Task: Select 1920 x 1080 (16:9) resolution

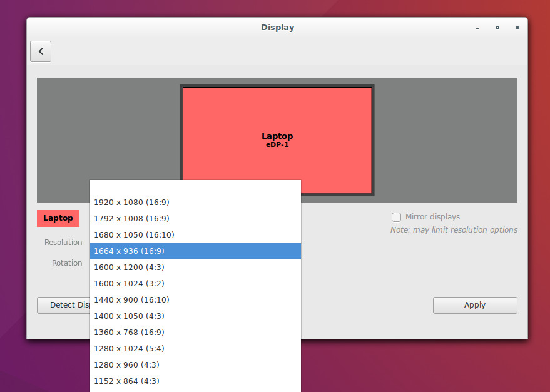Action: tap(195, 203)
